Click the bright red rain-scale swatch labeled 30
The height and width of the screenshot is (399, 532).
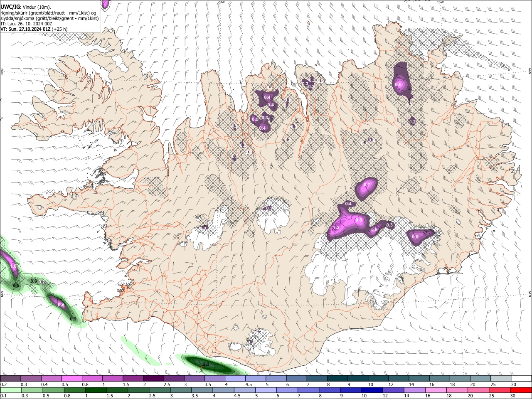521,390
